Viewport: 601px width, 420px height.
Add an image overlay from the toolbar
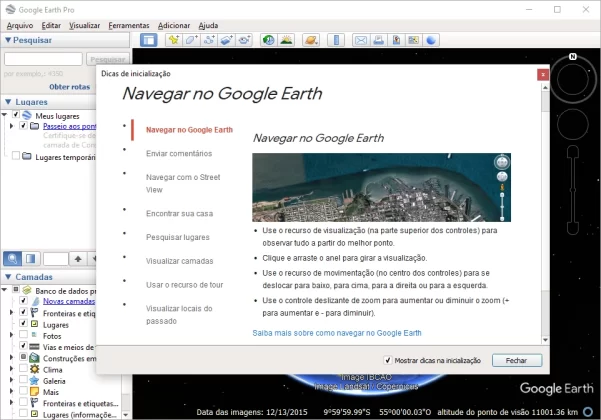coord(227,40)
